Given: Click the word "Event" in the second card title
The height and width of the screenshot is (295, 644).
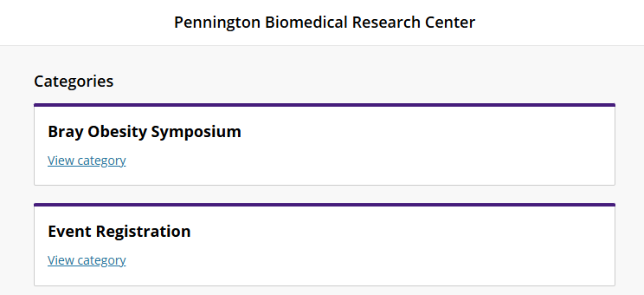Looking at the screenshot, I should pos(70,231).
